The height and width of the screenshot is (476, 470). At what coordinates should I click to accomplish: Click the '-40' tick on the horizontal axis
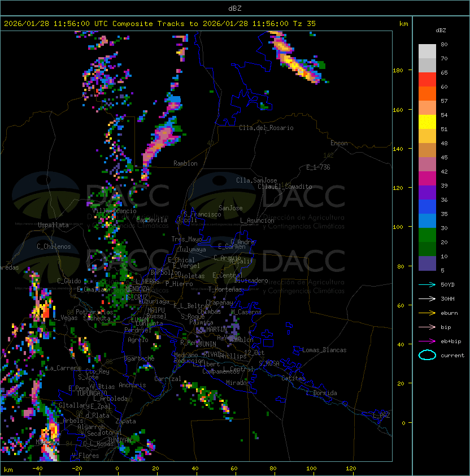pyautogui.click(x=38, y=469)
